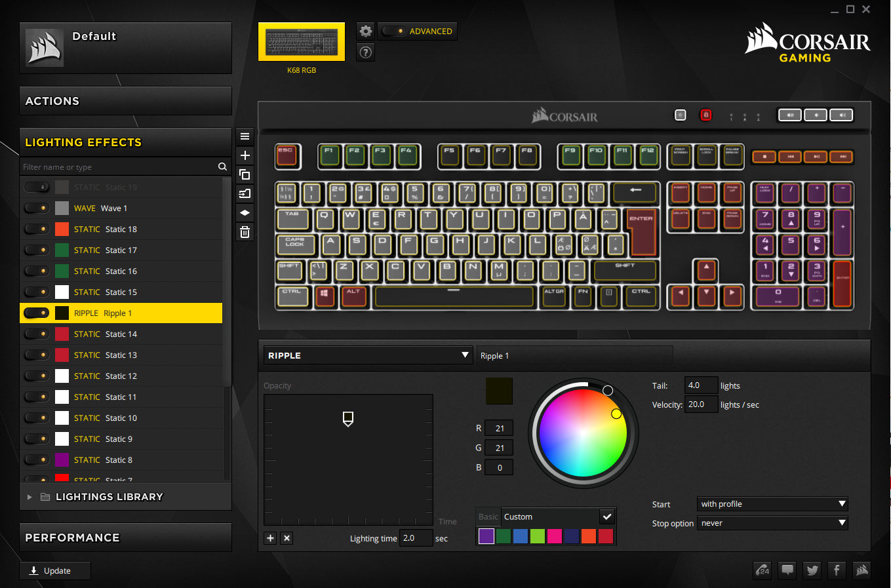This screenshot has width=891, height=588.
Task: Open the Twitter social link icon
Action: tap(812, 570)
